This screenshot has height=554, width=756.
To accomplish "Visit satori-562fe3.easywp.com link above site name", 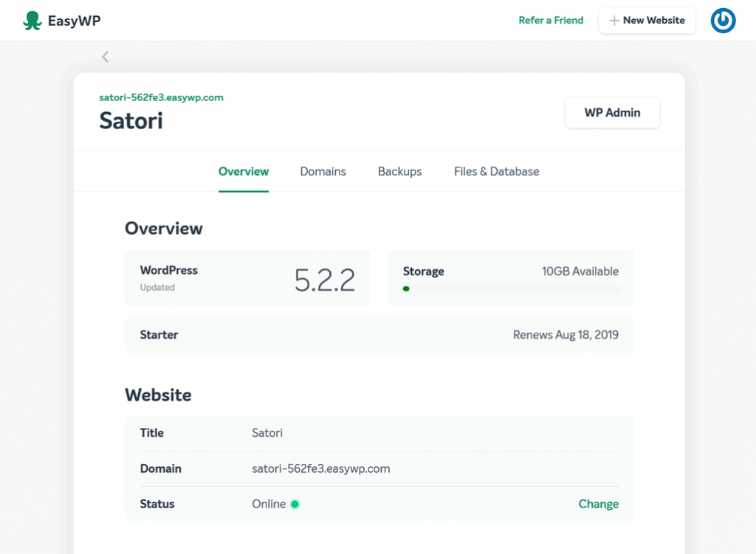I will (x=161, y=97).
